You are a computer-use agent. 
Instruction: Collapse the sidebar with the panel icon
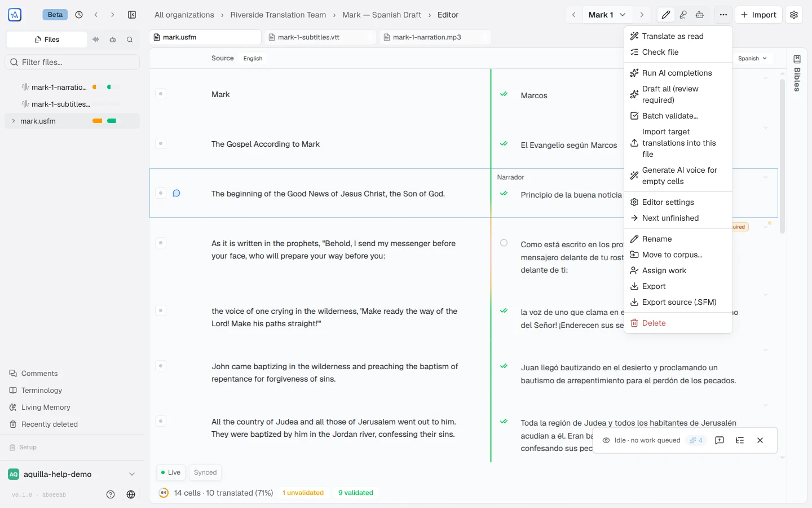132,15
